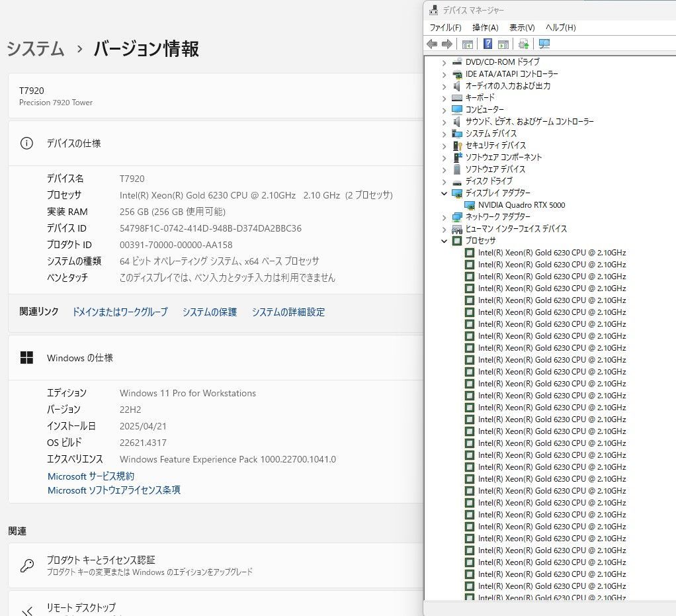Toggle console tree pane icon in Device Manager

(468, 44)
